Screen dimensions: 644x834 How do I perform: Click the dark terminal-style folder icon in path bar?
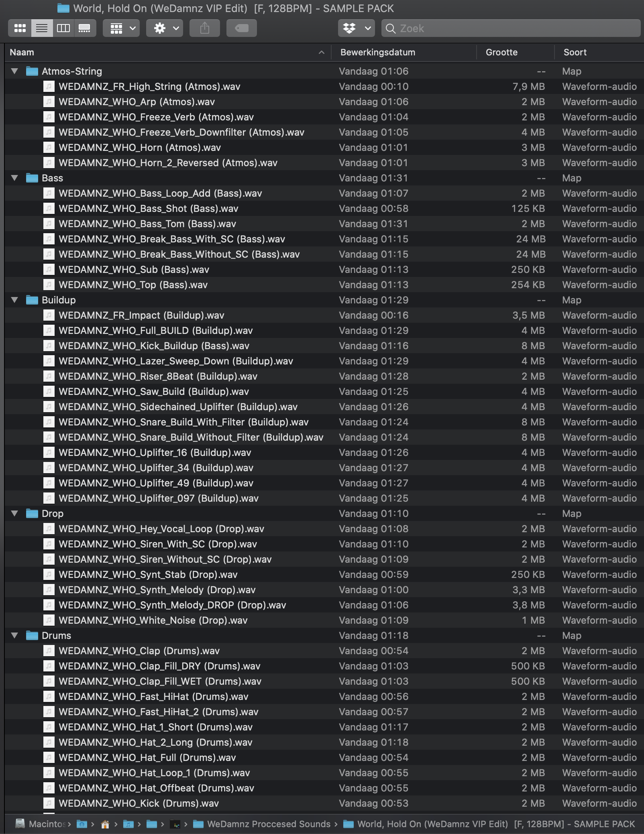pos(175,824)
